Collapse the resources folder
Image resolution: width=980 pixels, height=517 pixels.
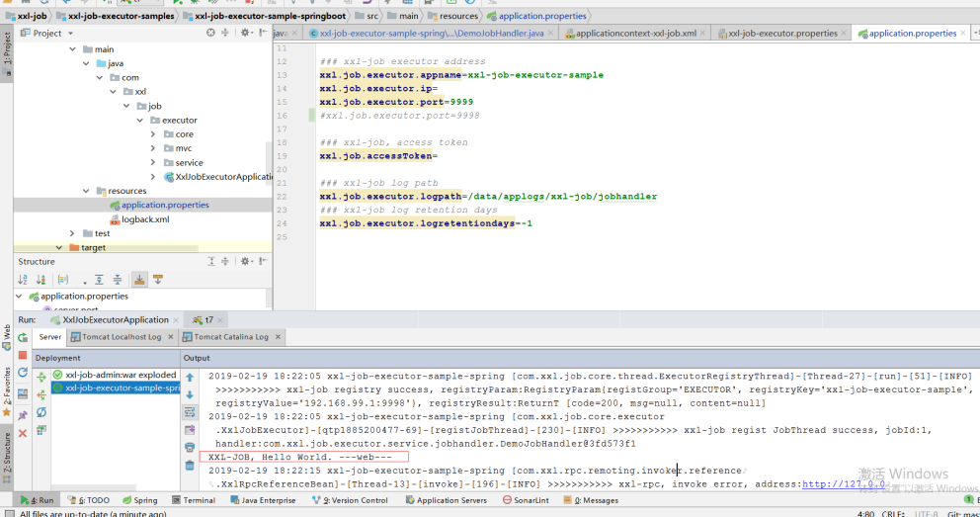pos(86,191)
